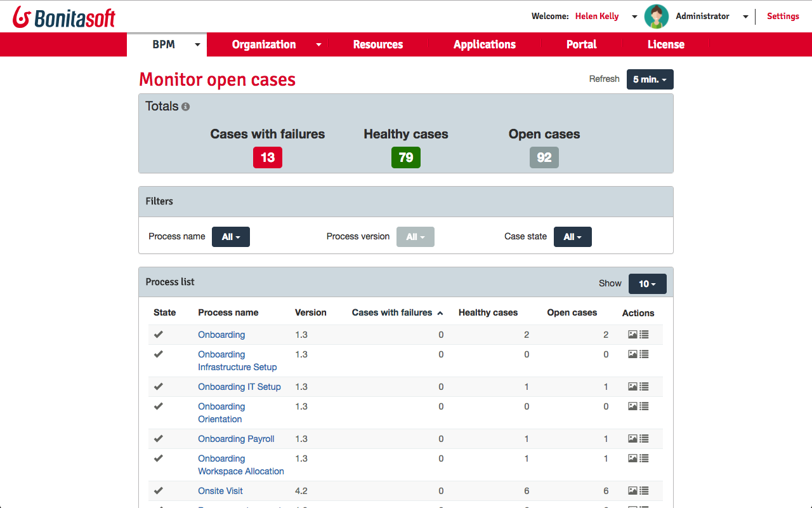
Task: Open the Process name All filter dropdown
Action: 231,237
